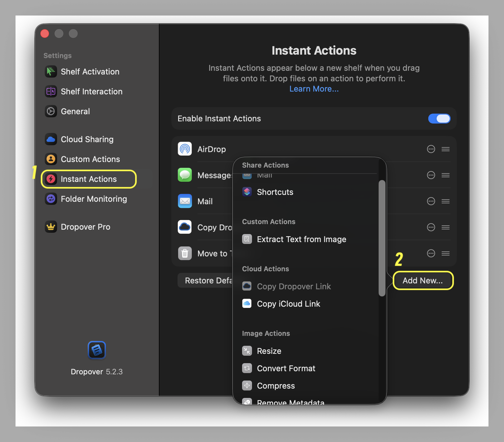Click the greyed Copy Dropover Link popup icon

(247, 286)
